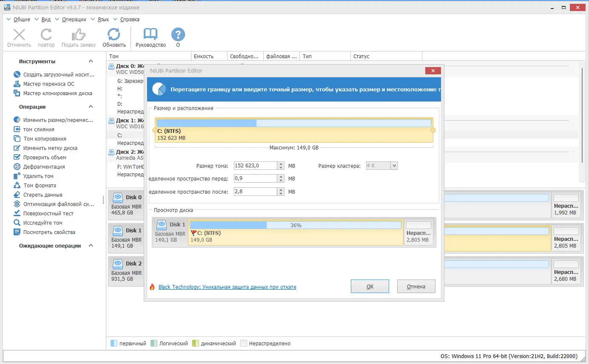This screenshot has height=364, width=589.
Task: Click the C: (NTFS) 152 623 MB partition bar
Action: [x=294, y=130]
